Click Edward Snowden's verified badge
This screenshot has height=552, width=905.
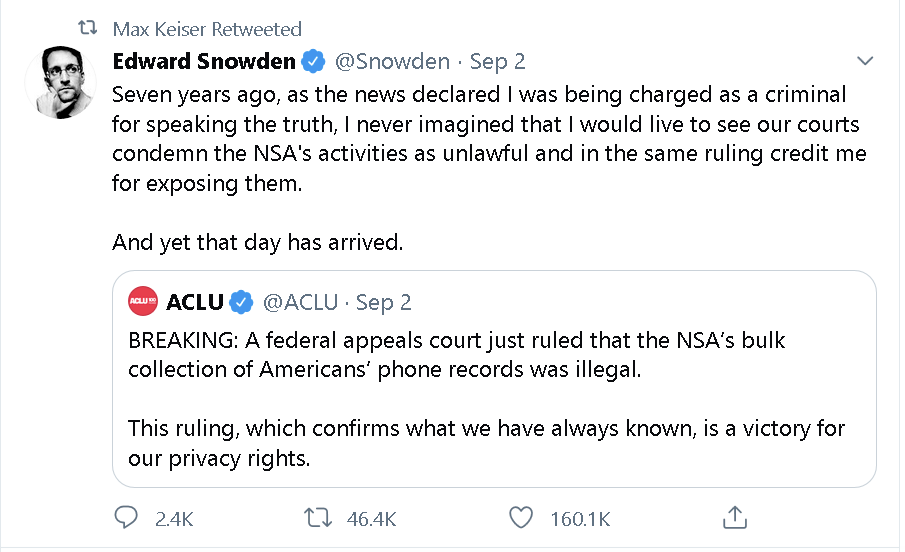tap(313, 61)
